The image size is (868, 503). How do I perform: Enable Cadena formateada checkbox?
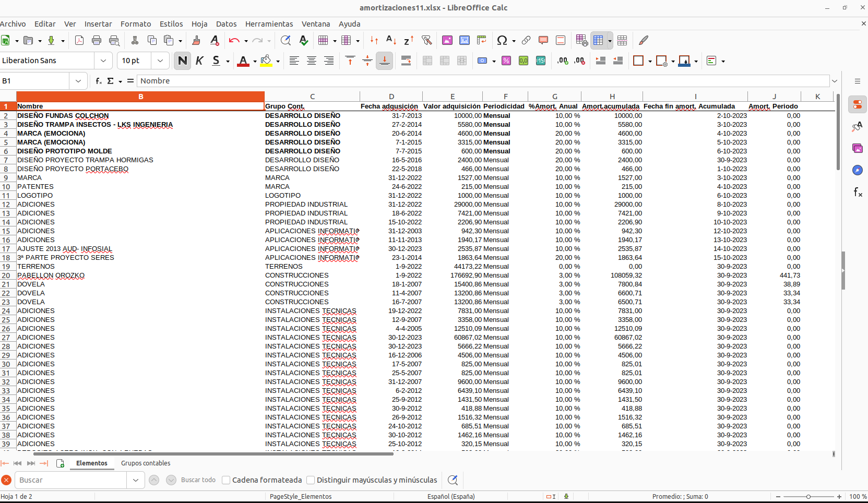[226, 480]
